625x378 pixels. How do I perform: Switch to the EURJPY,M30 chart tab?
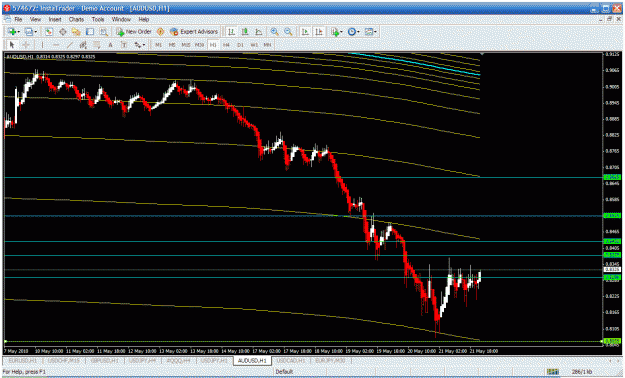coord(330,360)
